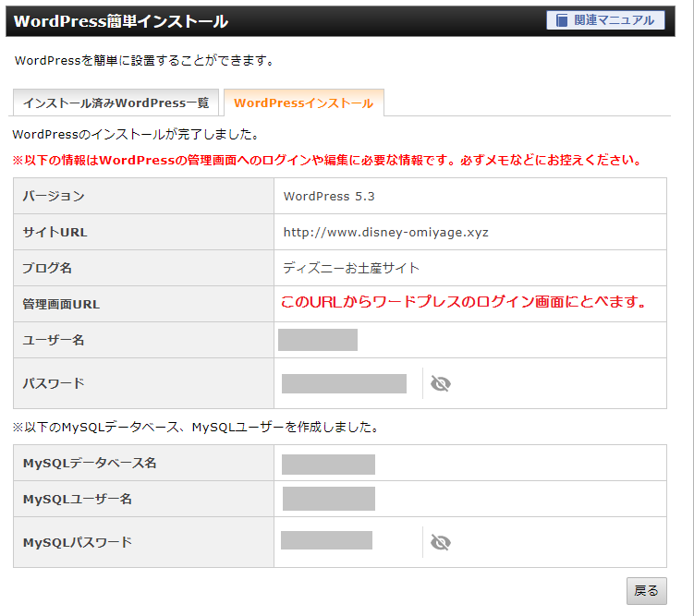Switch to インストール済みWordPress一覧 tab

click(x=116, y=103)
